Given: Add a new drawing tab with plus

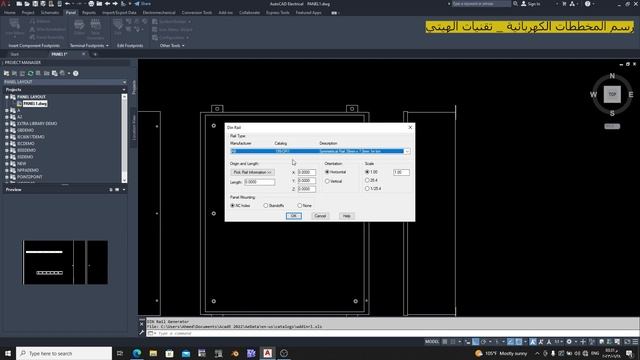Looking at the screenshot, I should pos(95,54).
